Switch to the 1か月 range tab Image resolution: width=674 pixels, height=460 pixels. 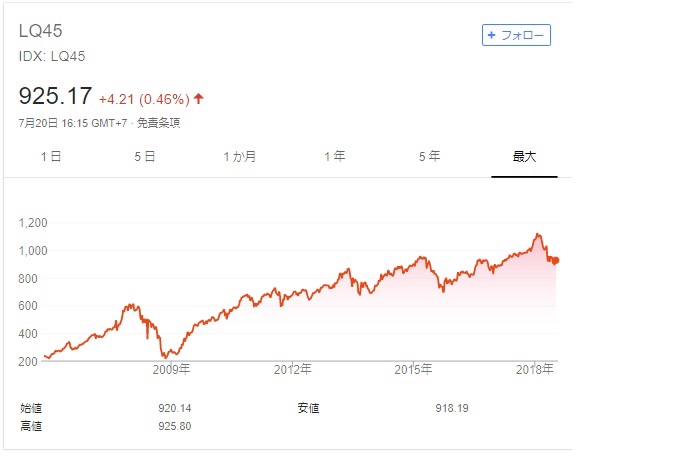240,156
